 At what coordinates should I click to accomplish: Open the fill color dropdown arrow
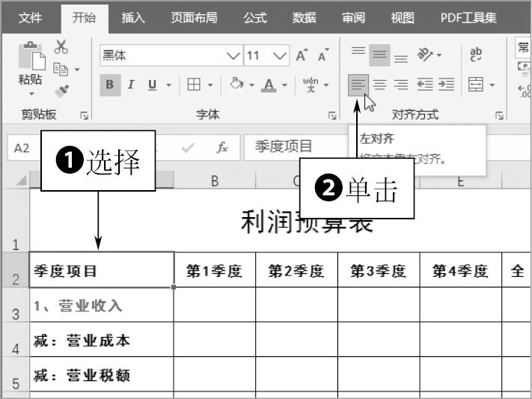[251, 85]
